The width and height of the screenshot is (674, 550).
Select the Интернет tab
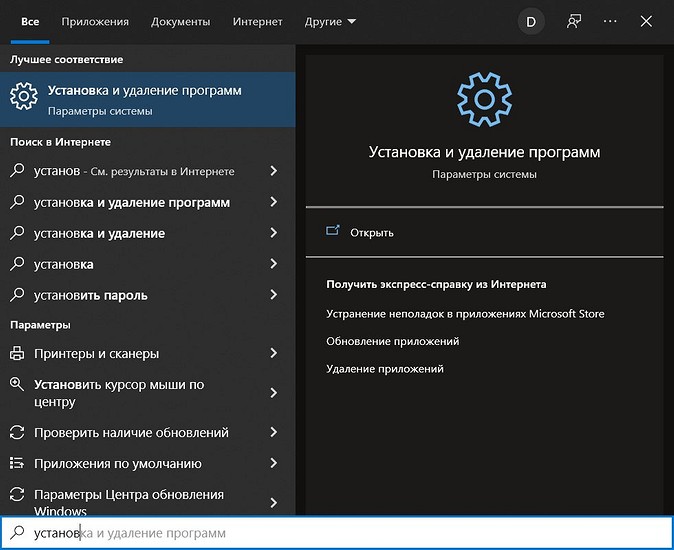point(257,21)
